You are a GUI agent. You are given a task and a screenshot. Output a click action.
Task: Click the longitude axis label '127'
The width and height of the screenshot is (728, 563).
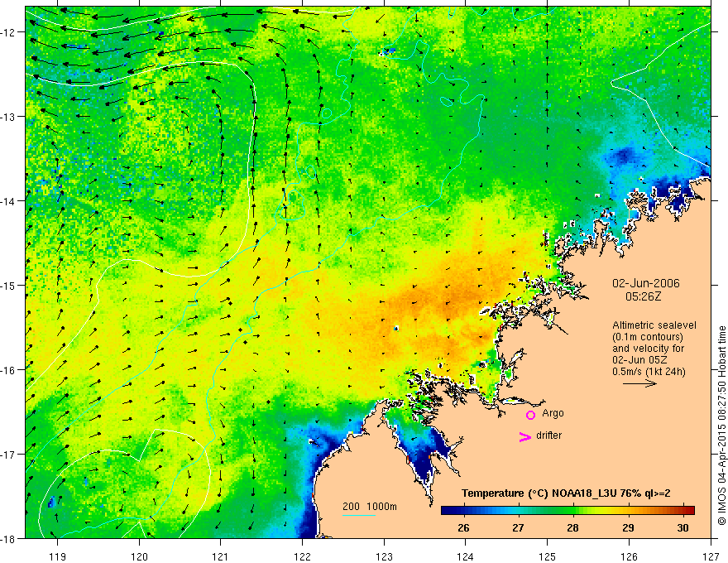[711, 556]
